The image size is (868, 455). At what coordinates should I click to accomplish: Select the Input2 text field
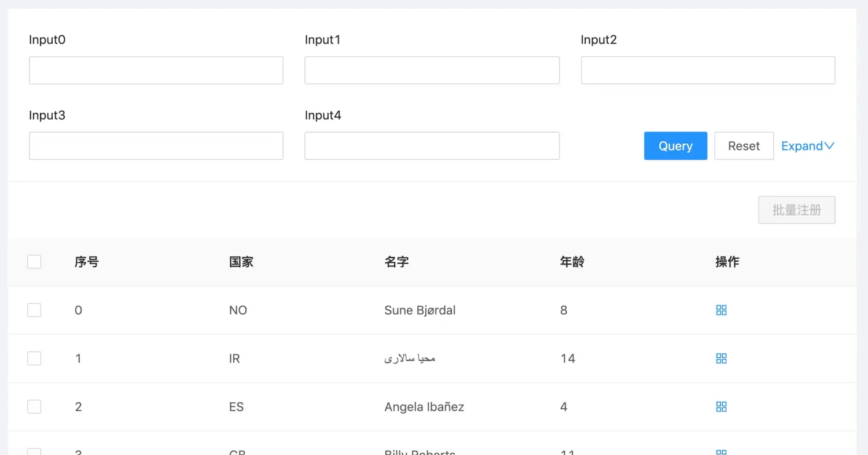708,70
